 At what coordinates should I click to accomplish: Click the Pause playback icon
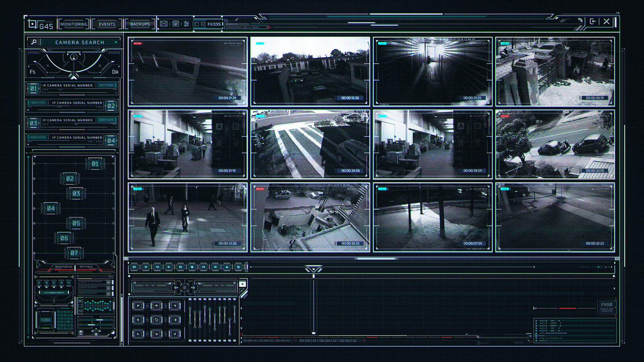click(180, 267)
